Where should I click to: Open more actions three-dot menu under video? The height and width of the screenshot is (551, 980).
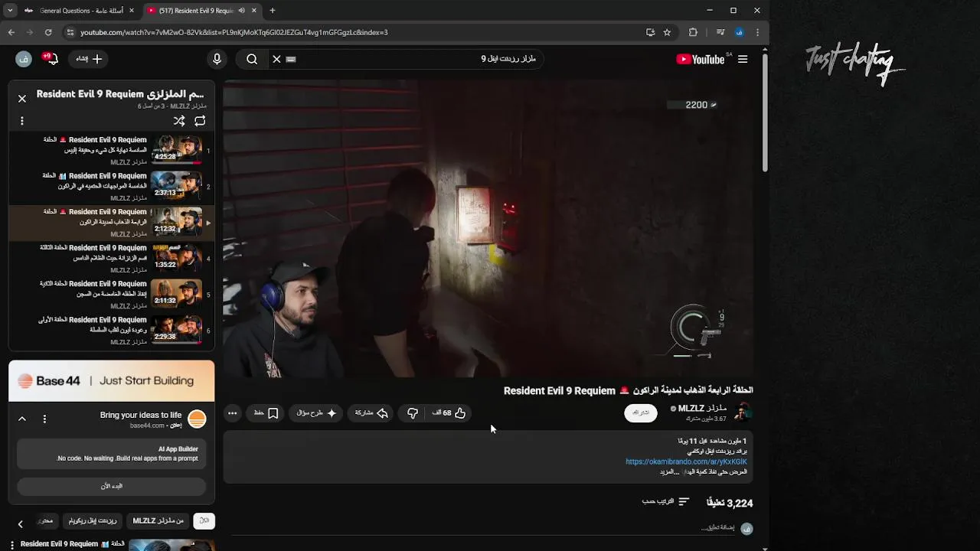point(233,413)
